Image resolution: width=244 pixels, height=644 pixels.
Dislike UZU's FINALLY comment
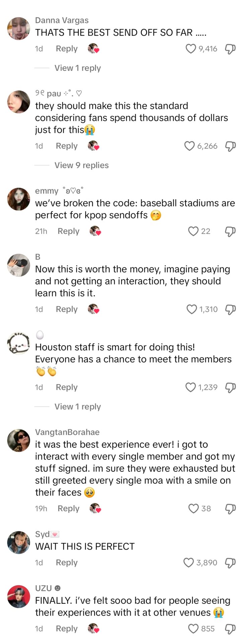coord(230,629)
